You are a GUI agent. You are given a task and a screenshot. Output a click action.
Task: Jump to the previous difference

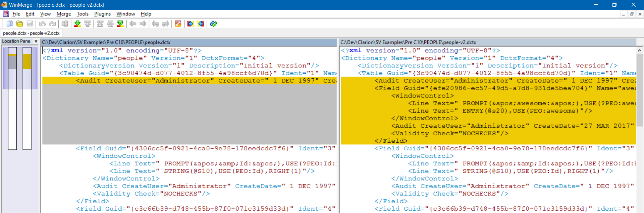click(88, 24)
